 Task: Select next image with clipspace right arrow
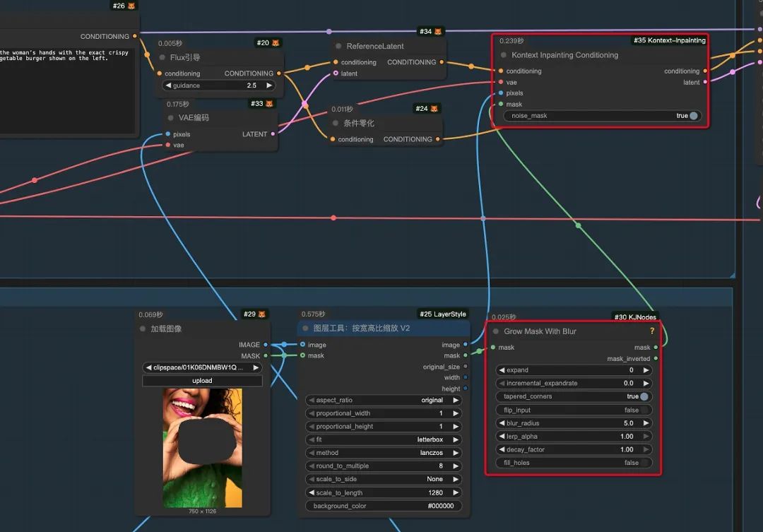pyautogui.click(x=256, y=367)
